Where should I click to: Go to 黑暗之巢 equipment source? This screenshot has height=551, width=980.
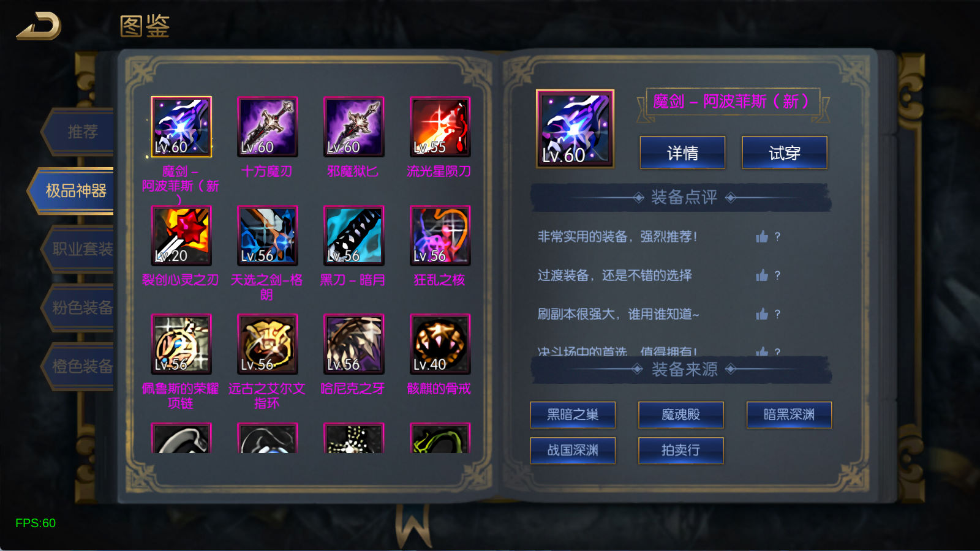573,415
